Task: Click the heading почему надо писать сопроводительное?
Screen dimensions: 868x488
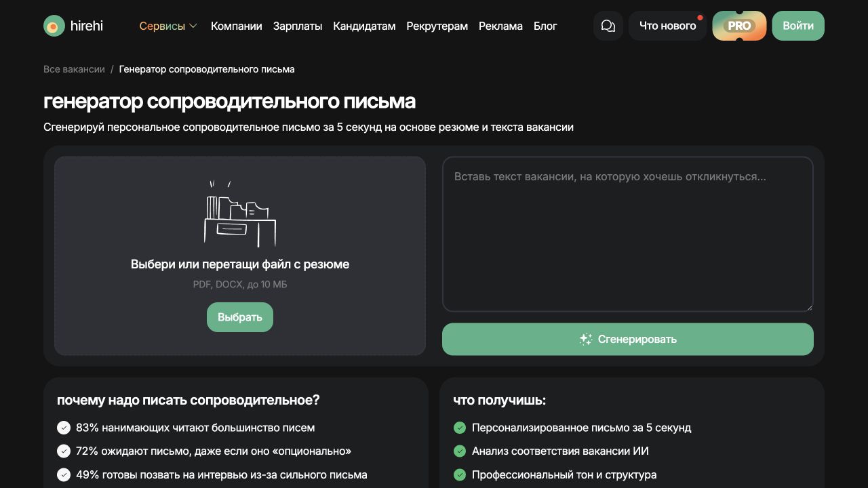Action: pos(189,400)
